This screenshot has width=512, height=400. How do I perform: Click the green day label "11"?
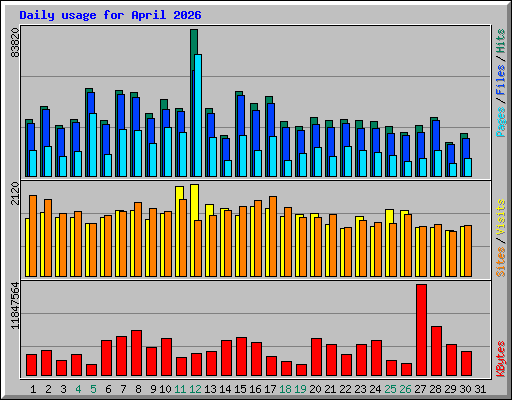click(x=180, y=389)
